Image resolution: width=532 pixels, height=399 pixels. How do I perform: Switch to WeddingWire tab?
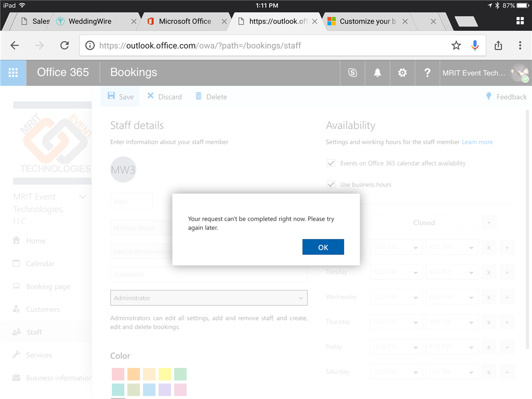[90, 21]
